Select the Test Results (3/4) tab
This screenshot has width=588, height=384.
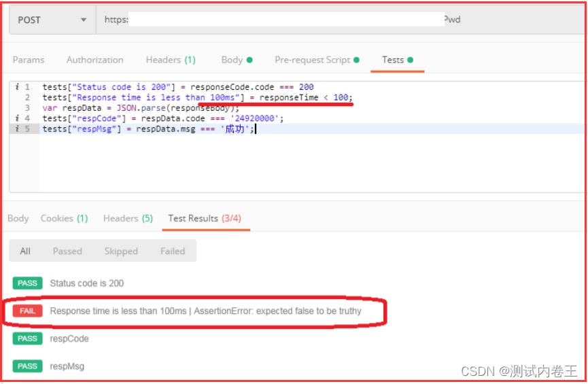(205, 218)
